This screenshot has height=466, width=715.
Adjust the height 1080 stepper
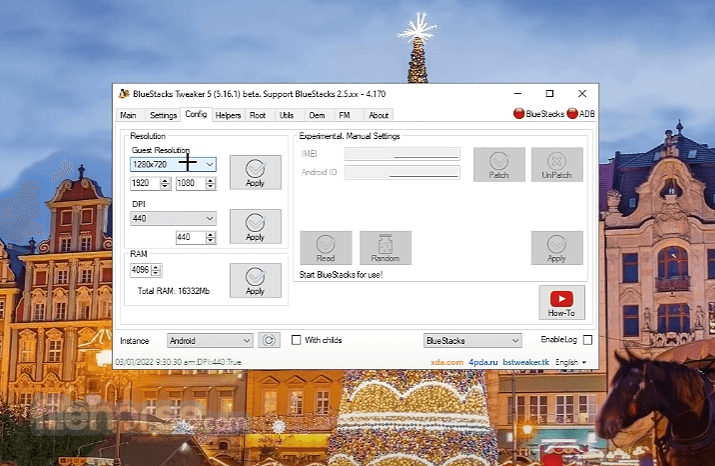[x=210, y=183]
